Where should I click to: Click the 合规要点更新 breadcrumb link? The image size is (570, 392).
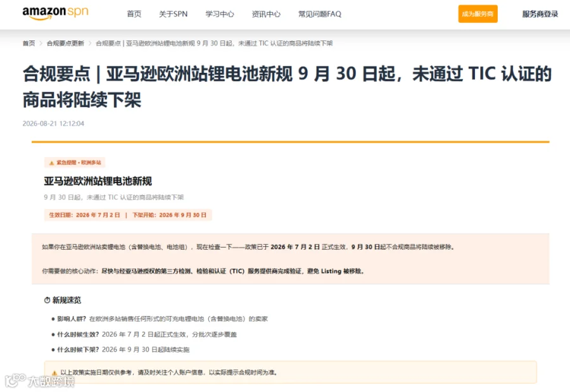pyautogui.click(x=65, y=43)
